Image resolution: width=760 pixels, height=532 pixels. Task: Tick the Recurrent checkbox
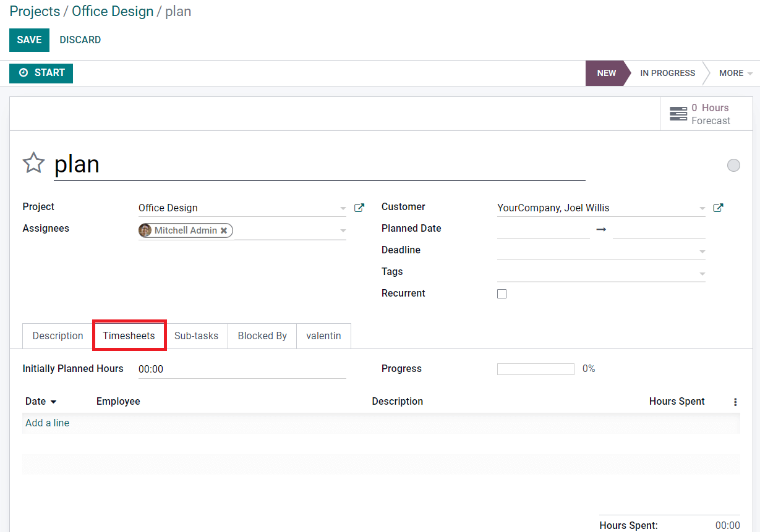tap(502, 294)
